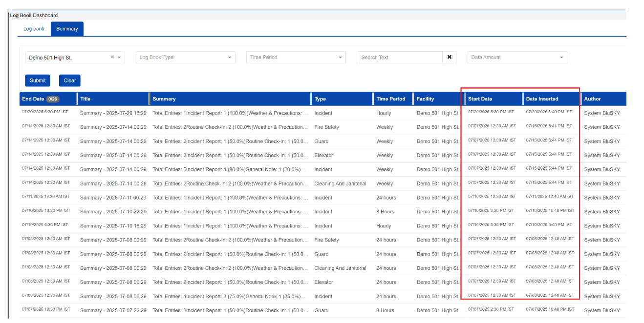Sort by the Author column header
Viewport: 644px width, 323px height.
592,99
